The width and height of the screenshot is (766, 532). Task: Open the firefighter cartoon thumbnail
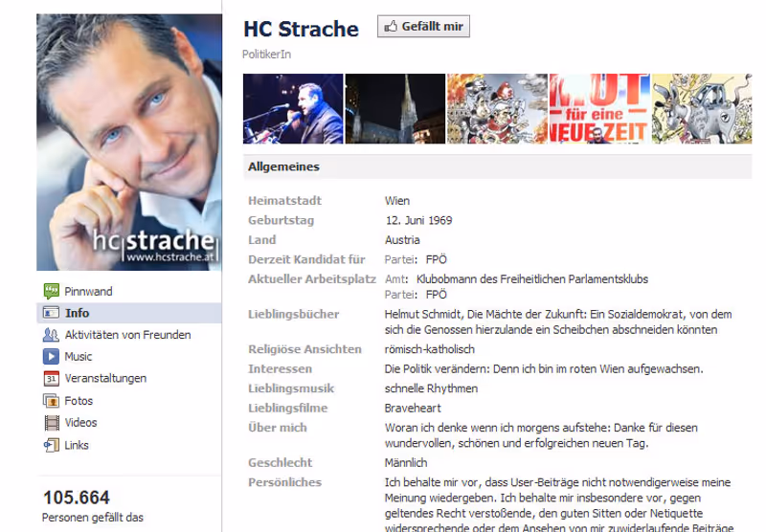pos(497,109)
